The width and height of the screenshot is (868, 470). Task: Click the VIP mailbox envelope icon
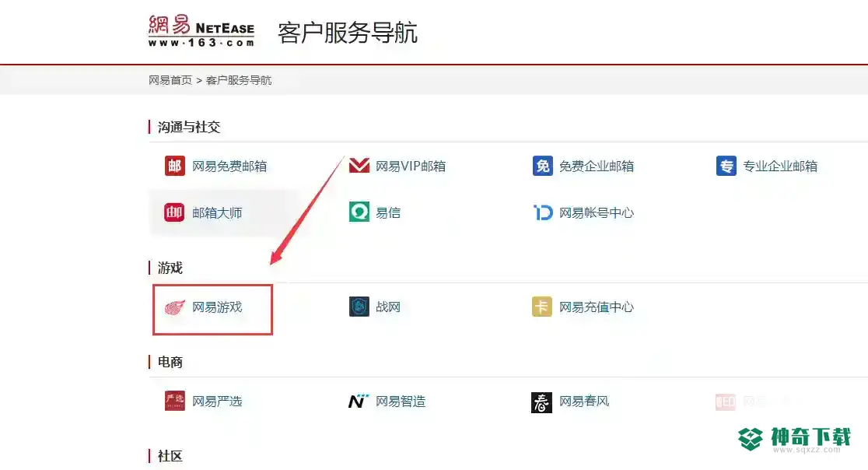[359, 165]
